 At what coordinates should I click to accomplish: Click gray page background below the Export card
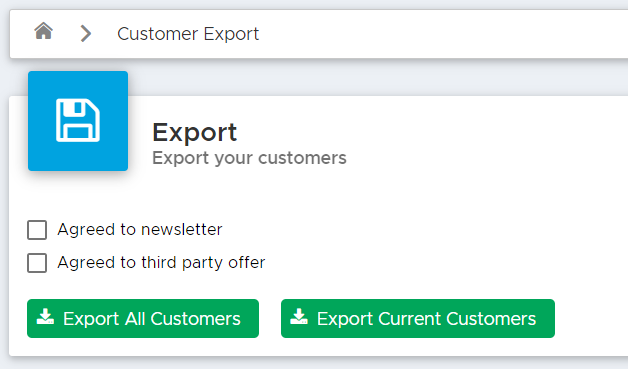tap(314, 363)
